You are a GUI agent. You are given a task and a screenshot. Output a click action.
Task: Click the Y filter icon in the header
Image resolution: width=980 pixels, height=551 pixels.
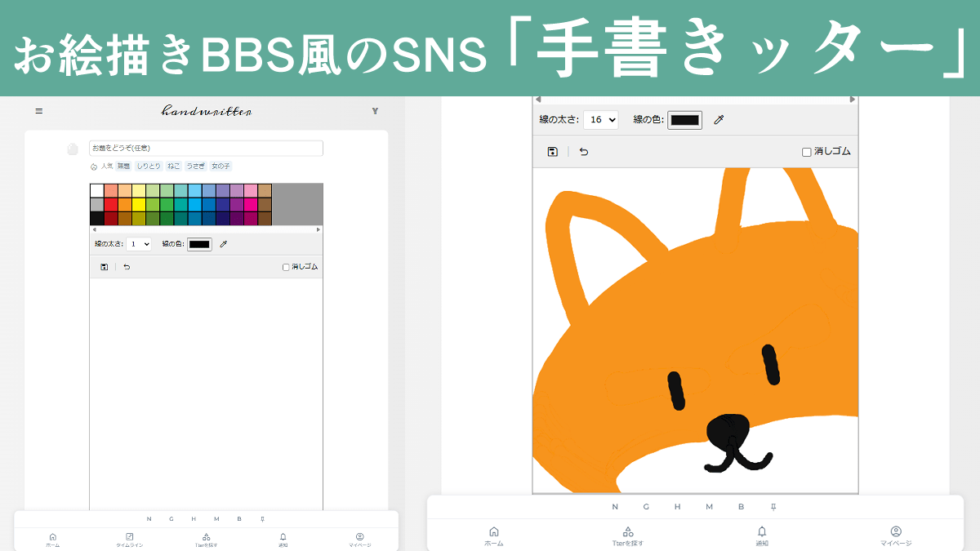click(x=375, y=111)
